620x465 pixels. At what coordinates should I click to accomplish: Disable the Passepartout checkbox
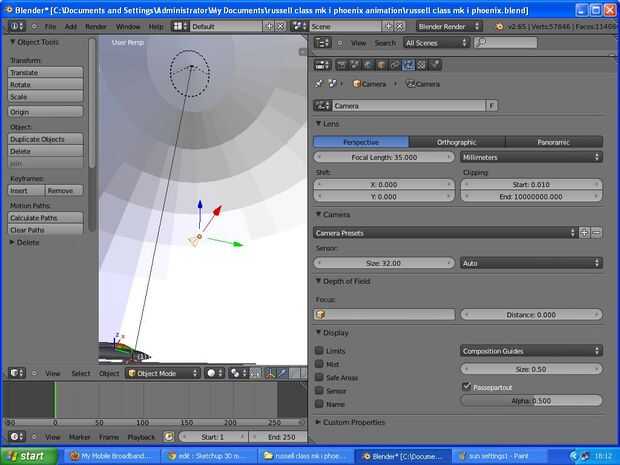pos(467,387)
